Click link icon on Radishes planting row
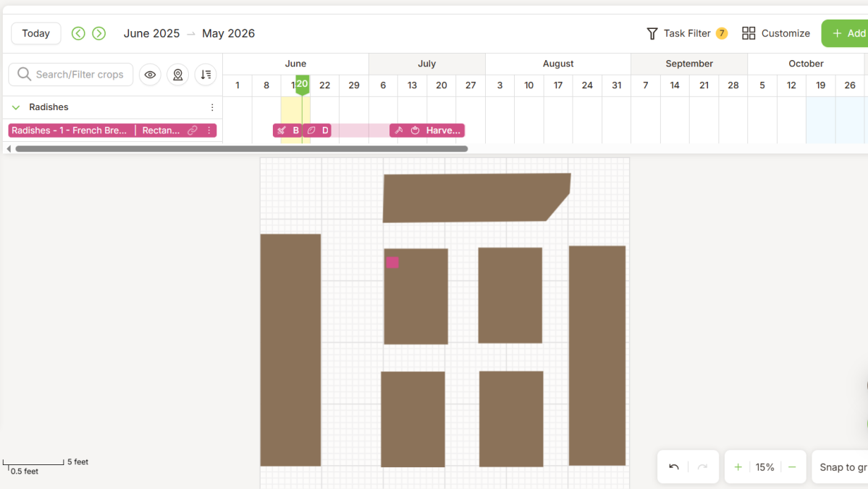The height and width of the screenshot is (489, 868). pyautogui.click(x=193, y=130)
